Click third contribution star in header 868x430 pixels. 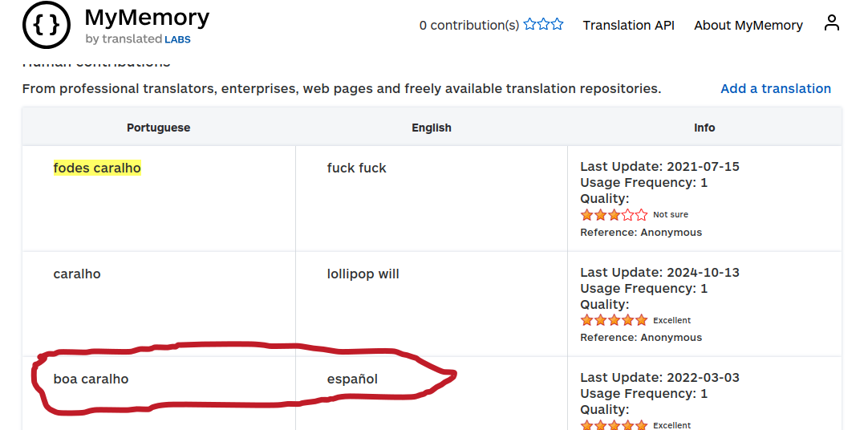coord(557,25)
